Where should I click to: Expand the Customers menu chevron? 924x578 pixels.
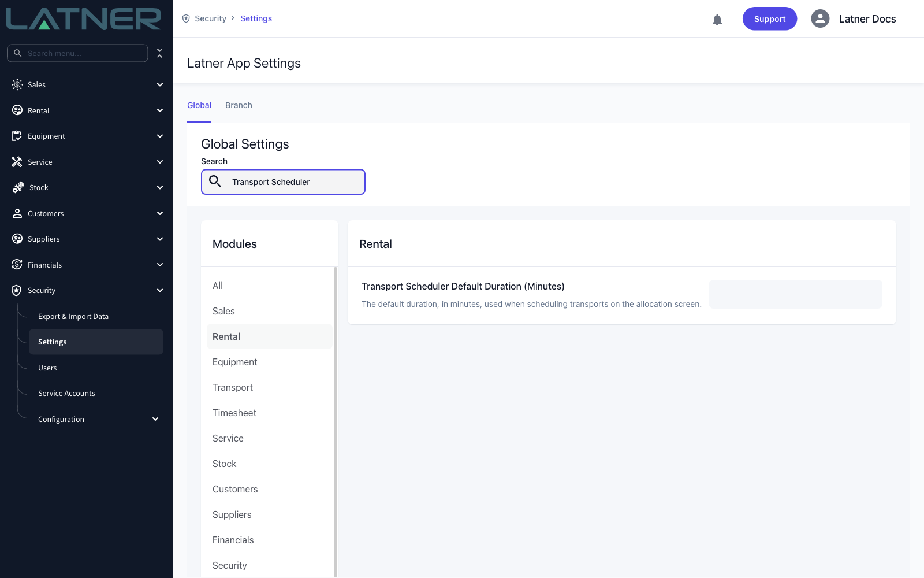(x=160, y=213)
